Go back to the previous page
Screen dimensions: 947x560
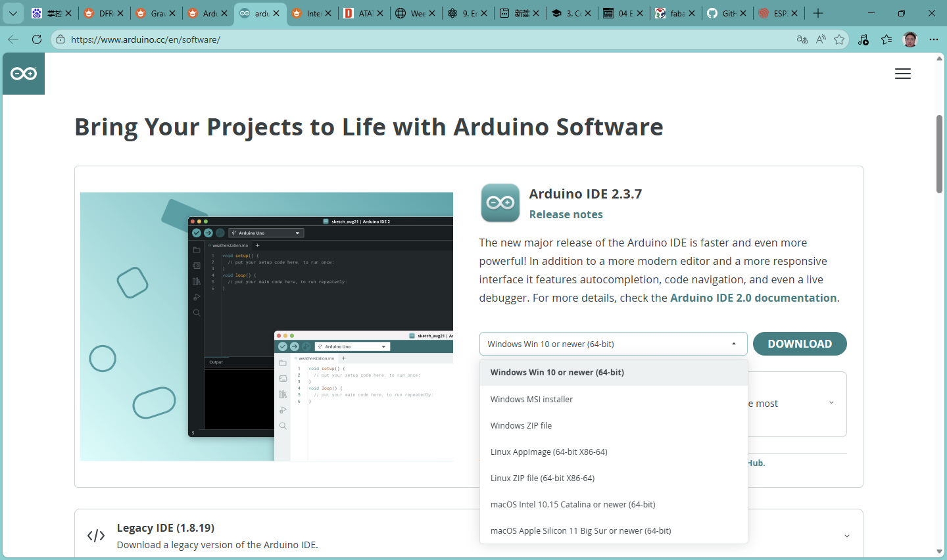(x=13, y=39)
